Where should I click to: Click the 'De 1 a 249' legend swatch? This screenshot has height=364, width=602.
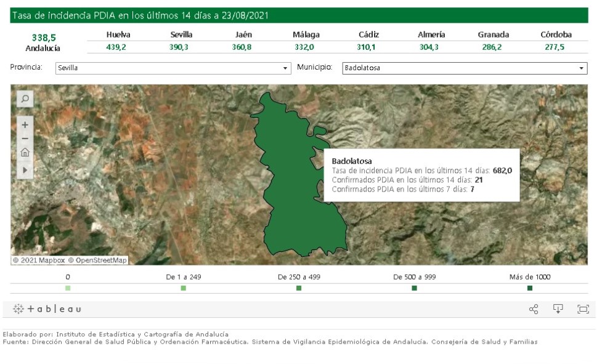pyautogui.click(x=184, y=288)
